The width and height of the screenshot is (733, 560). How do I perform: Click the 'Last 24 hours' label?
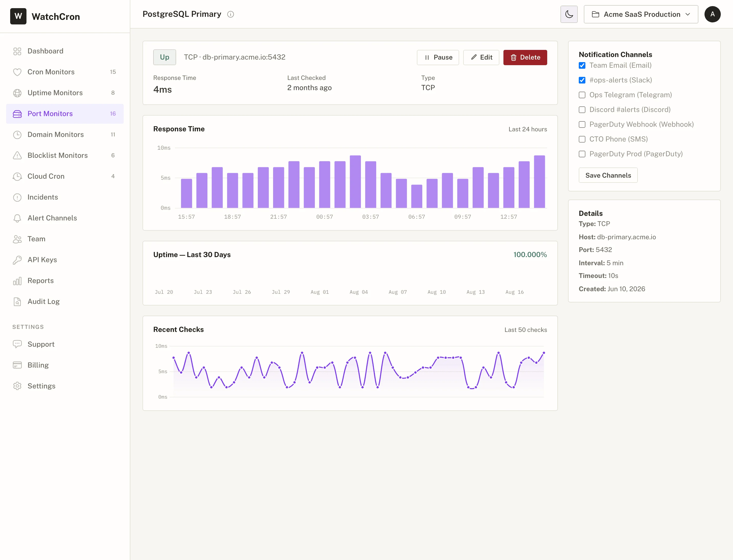point(528,129)
